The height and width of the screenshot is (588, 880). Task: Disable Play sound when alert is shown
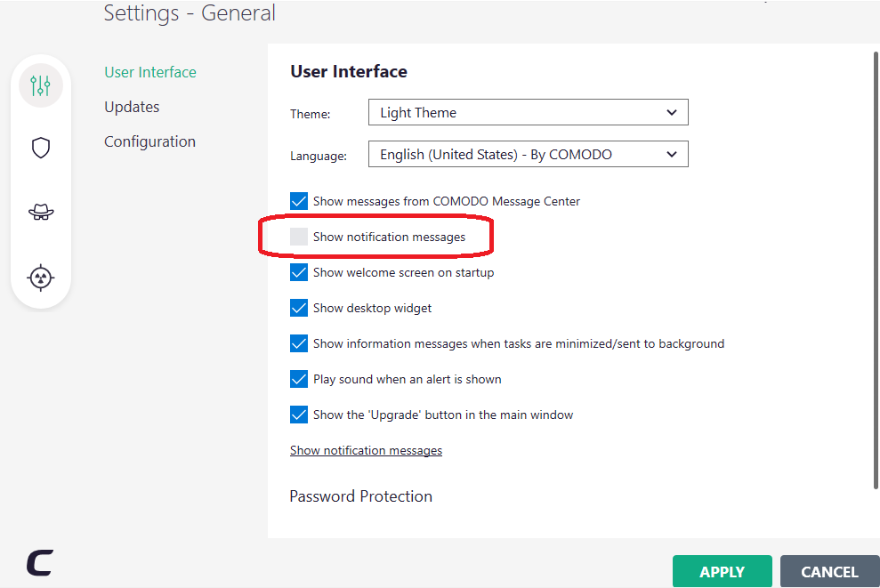click(299, 379)
